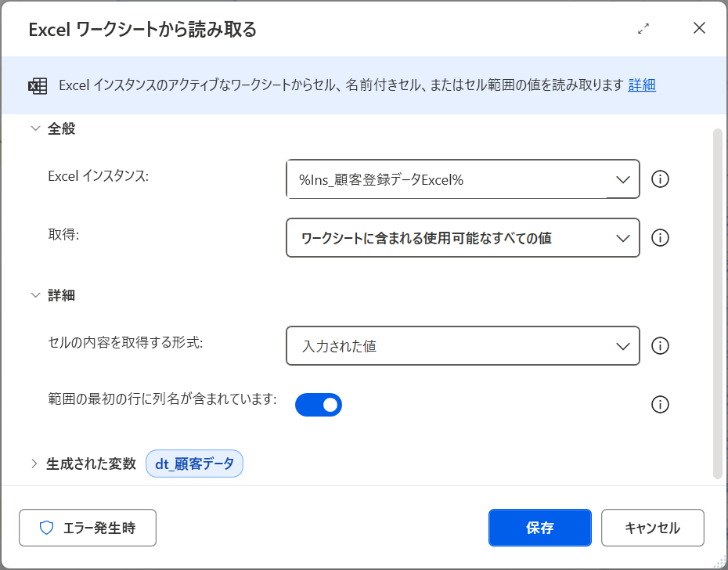Click the info icon next to the column names toggle
This screenshot has height=570, width=728.
pyautogui.click(x=660, y=405)
